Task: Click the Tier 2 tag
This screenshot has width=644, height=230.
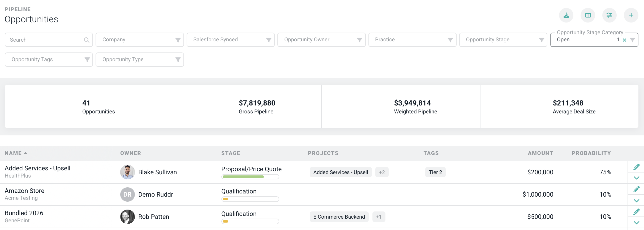Action: point(435,172)
